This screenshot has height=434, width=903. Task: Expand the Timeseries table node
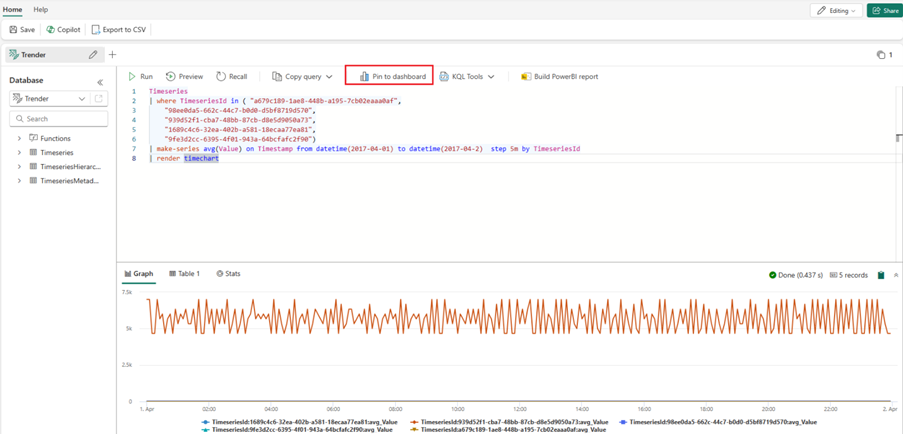(x=19, y=153)
